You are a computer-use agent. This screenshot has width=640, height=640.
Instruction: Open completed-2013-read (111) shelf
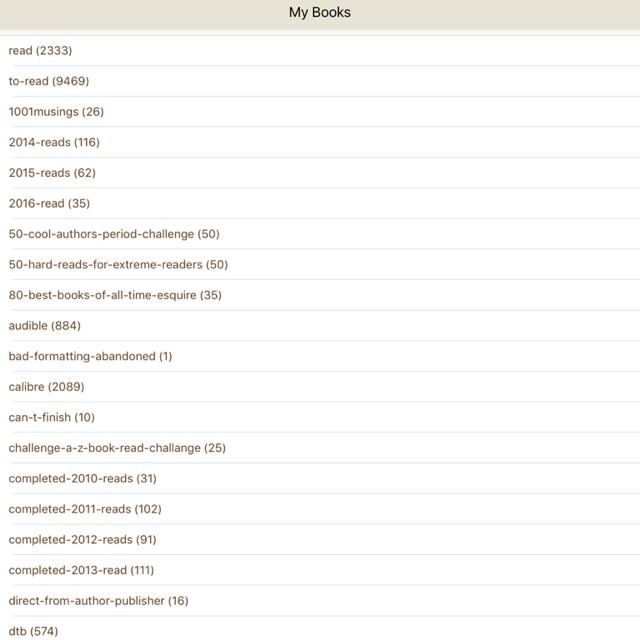[81, 570]
